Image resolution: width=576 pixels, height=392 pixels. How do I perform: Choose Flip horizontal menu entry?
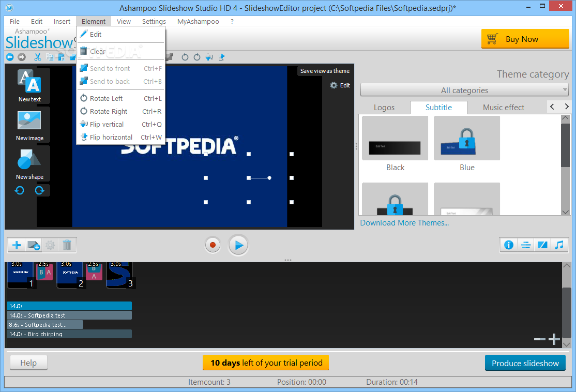pos(121,137)
